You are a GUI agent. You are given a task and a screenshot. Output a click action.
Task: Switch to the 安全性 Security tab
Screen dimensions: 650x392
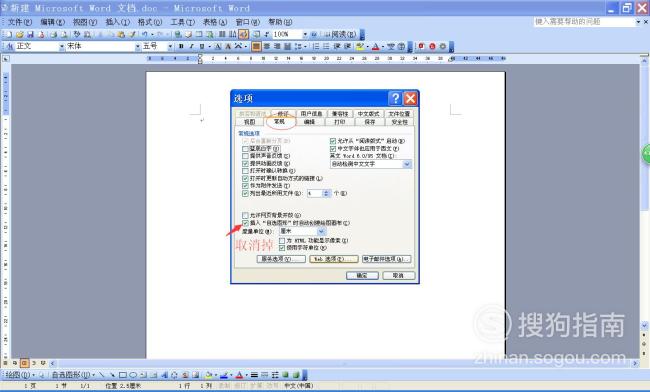click(400, 122)
